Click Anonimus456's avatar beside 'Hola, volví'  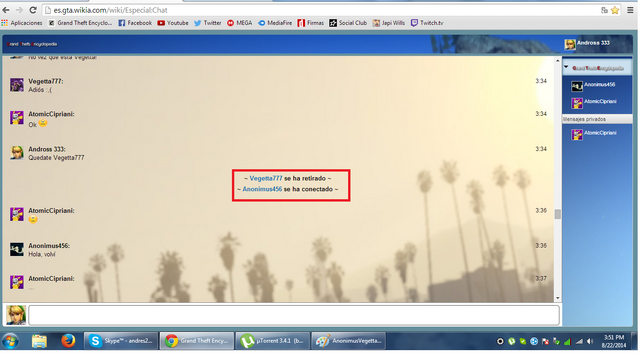pyautogui.click(x=17, y=249)
